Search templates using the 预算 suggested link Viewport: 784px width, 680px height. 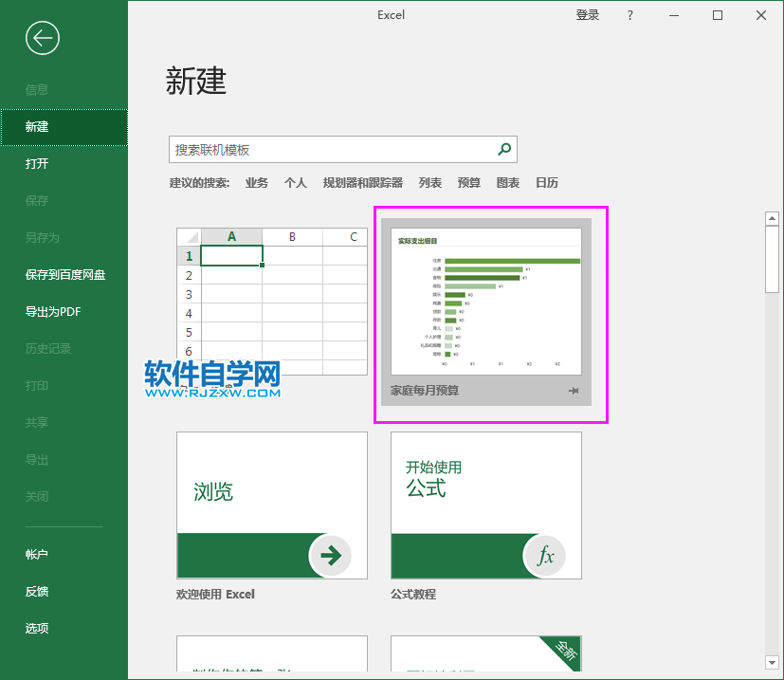468,182
